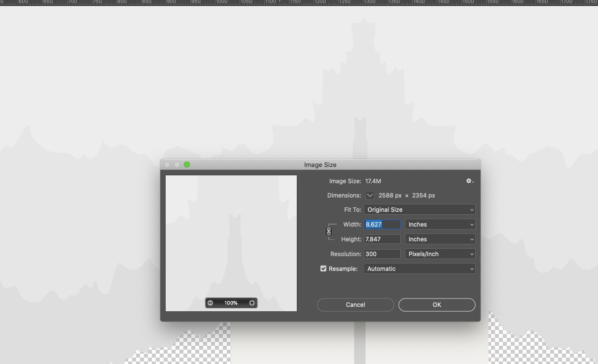Screen dimensions: 598x364
Task: Open the Width units Inches dropdown
Action: (x=440, y=225)
